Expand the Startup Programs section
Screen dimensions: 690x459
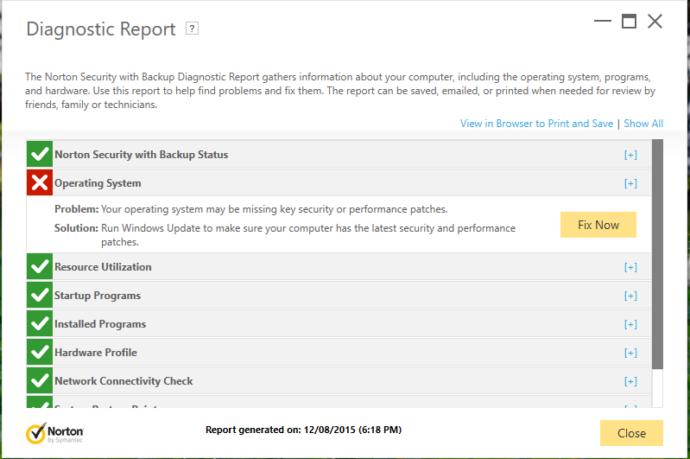click(x=631, y=296)
